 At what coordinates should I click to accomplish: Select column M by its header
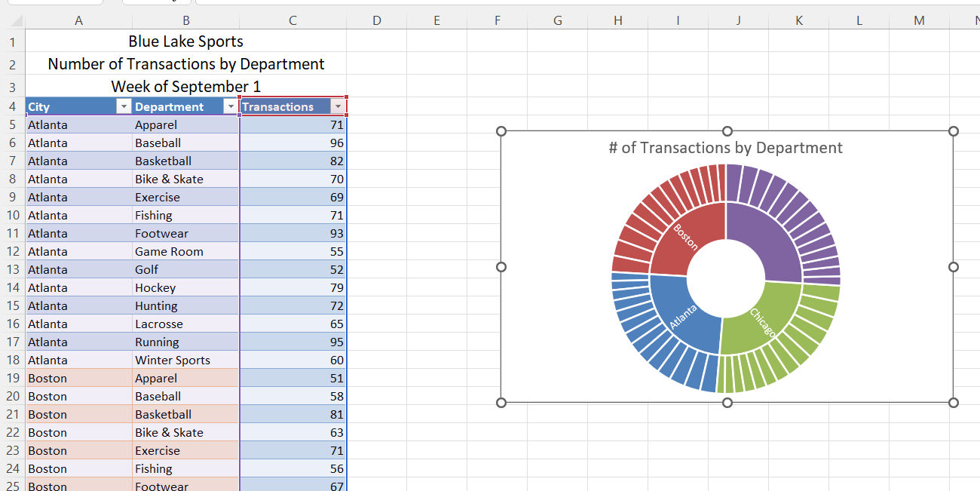[920, 21]
